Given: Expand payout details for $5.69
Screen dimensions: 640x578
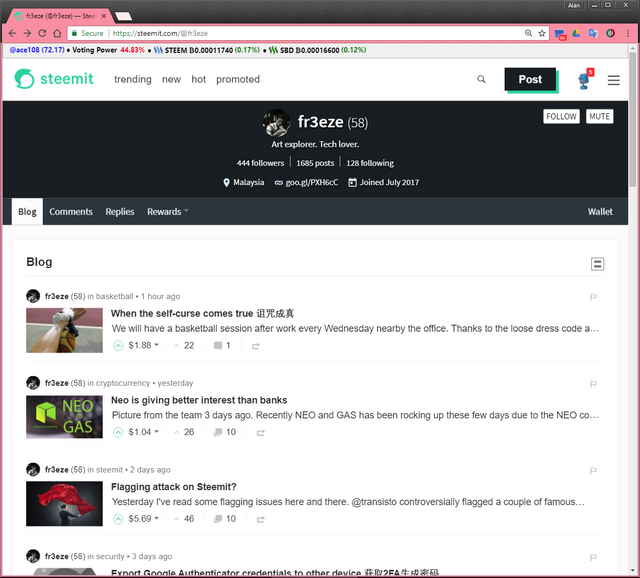Looking at the screenshot, I should tap(144, 518).
